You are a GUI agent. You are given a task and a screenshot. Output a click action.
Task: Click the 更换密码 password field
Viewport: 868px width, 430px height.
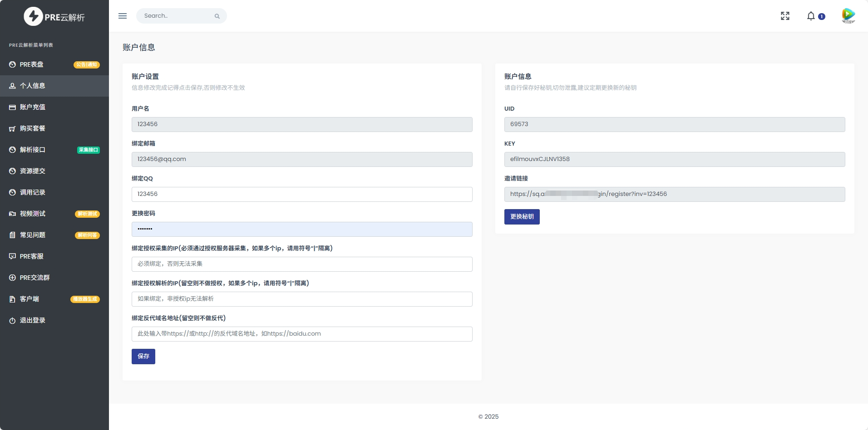[302, 229]
